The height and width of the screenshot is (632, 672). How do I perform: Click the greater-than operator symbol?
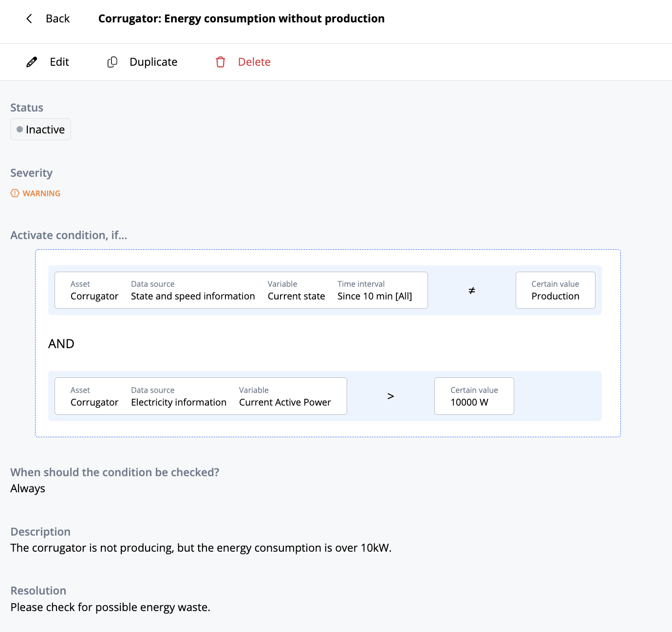pos(391,396)
